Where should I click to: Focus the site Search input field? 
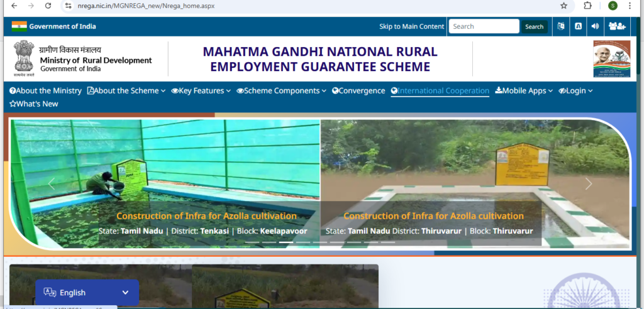click(484, 26)
